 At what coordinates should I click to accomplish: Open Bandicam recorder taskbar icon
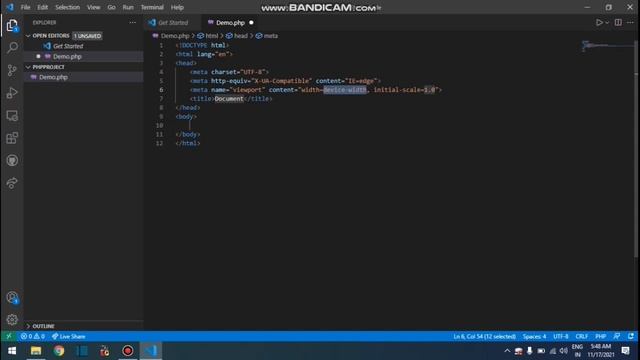pyautogui.click(x=128, y=351)
